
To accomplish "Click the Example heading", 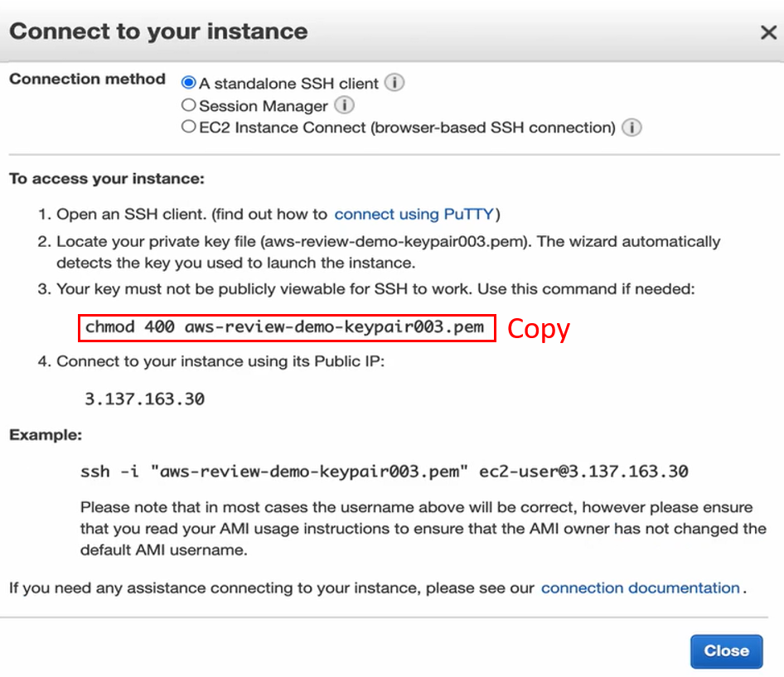I will [x=46, y=435].
